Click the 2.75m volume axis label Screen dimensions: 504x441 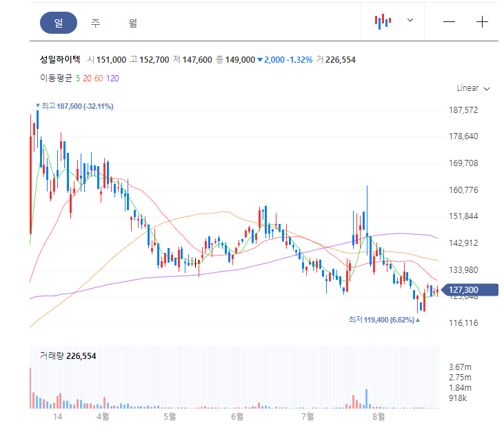(460, 377)
